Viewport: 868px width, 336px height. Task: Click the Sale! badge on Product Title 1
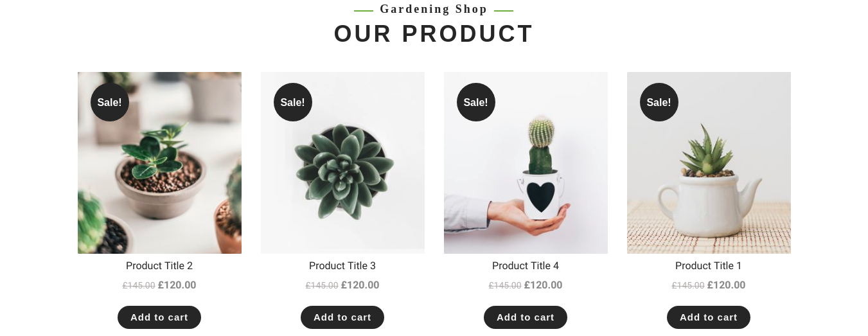point(659,102)
